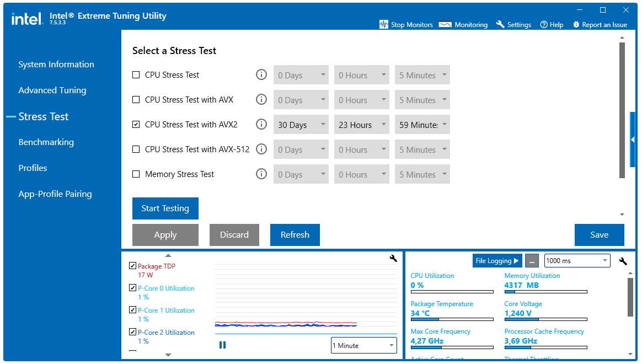Click monitor panel vertical scrollbar
642x364 pixels.
[x=630, y=297]
